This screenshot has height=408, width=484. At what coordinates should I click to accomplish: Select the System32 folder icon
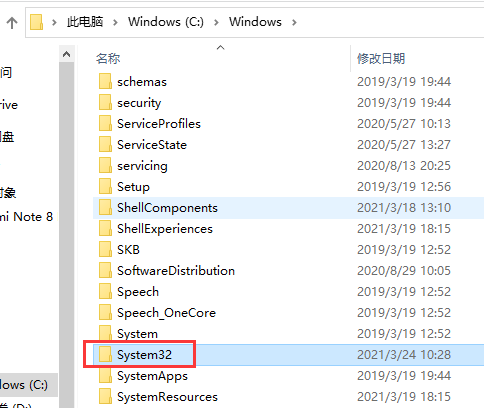(x=105, y=354)
